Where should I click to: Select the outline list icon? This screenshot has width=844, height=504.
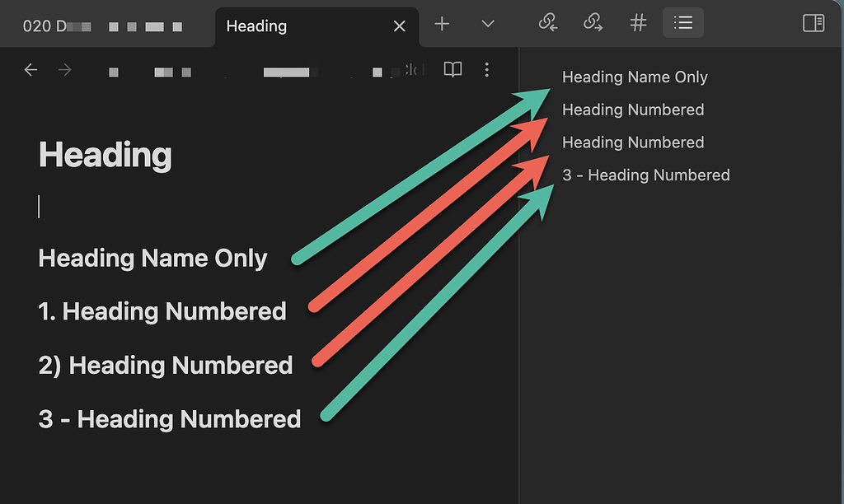682,23
